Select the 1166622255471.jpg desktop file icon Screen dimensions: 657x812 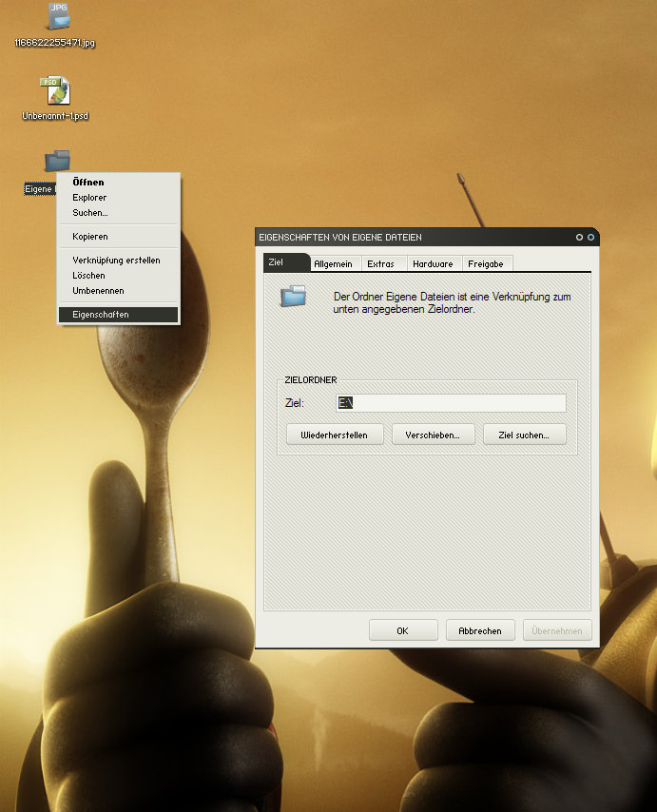pos(59,15)
